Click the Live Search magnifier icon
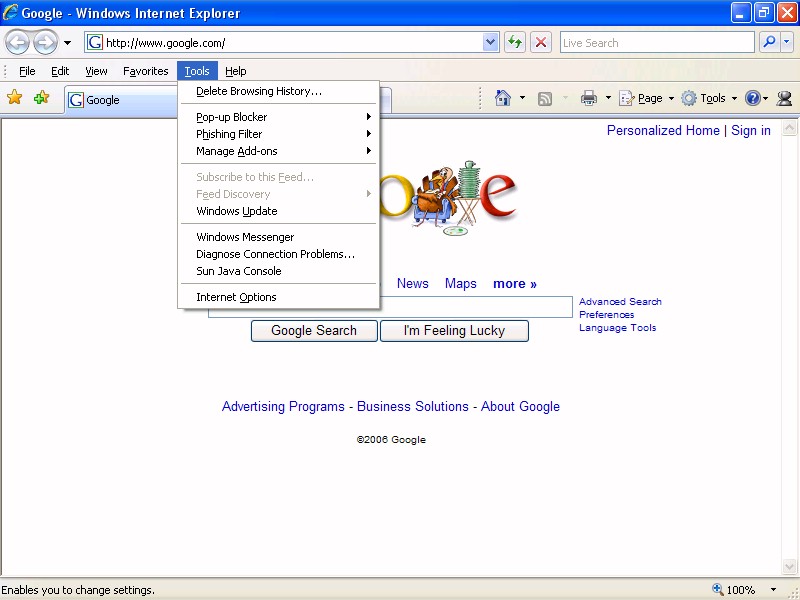800x600 pixels. point(769,42)
